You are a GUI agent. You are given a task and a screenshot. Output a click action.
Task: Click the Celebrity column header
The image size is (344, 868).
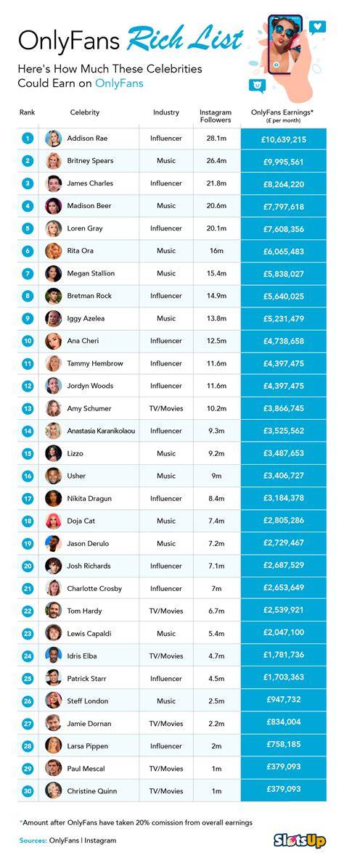pos(85,112)
